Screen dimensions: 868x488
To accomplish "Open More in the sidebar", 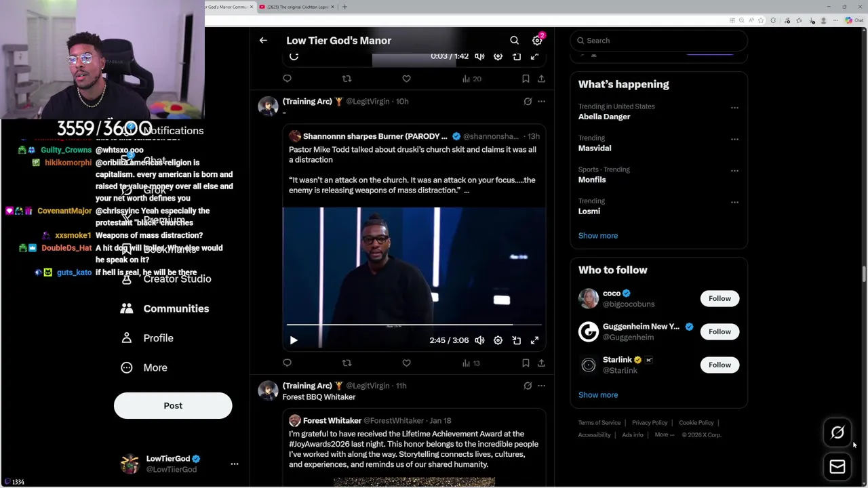I will 144,367.
